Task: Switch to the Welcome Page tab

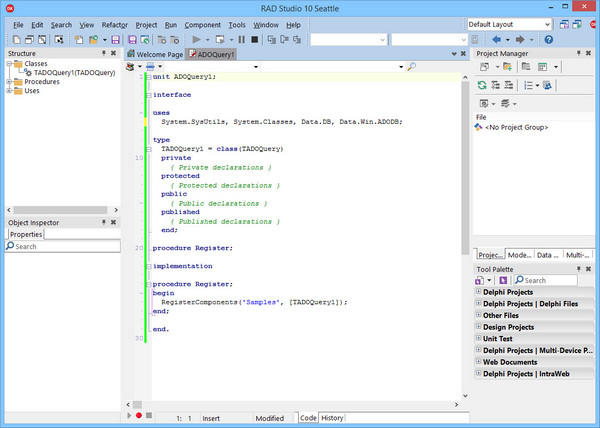Action: [x=159, y=54]
